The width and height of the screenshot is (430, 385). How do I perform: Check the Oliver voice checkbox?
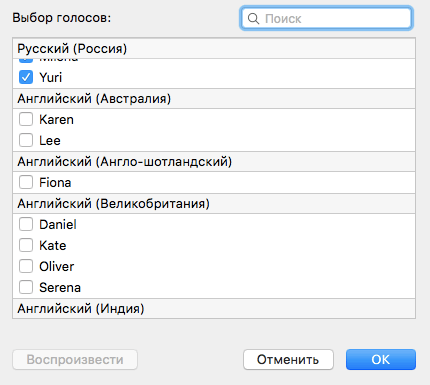[26, 266]
